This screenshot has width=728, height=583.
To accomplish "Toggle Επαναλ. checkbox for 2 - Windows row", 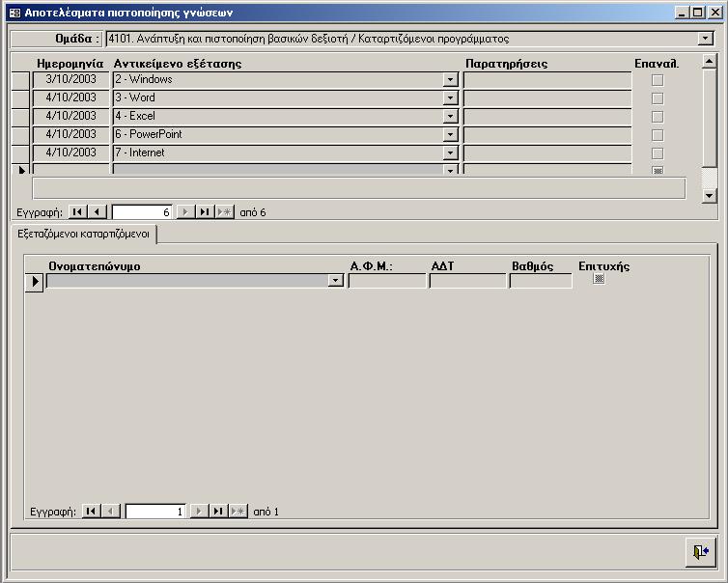I will 658,80.
